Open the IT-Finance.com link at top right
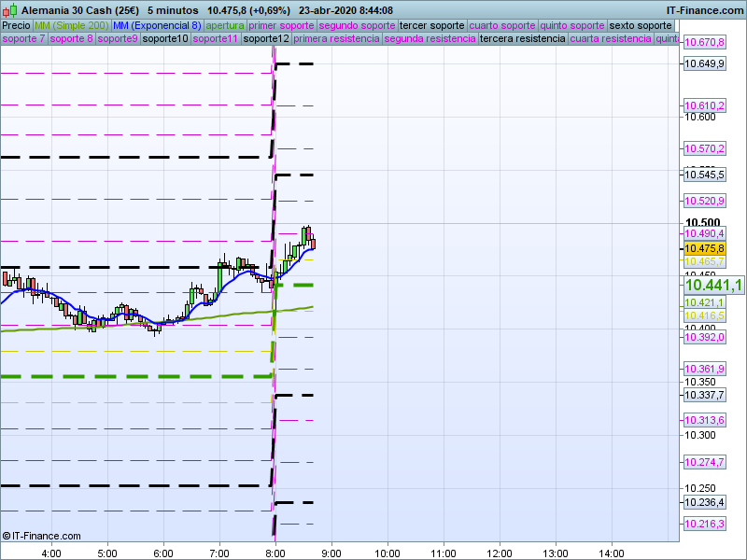Image resolution: width=747 pixels, height=560 pixels. 705,9
